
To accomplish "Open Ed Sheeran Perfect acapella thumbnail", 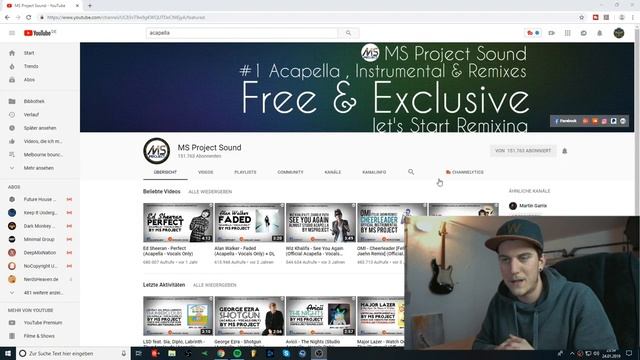I will (x=178, y=223).
